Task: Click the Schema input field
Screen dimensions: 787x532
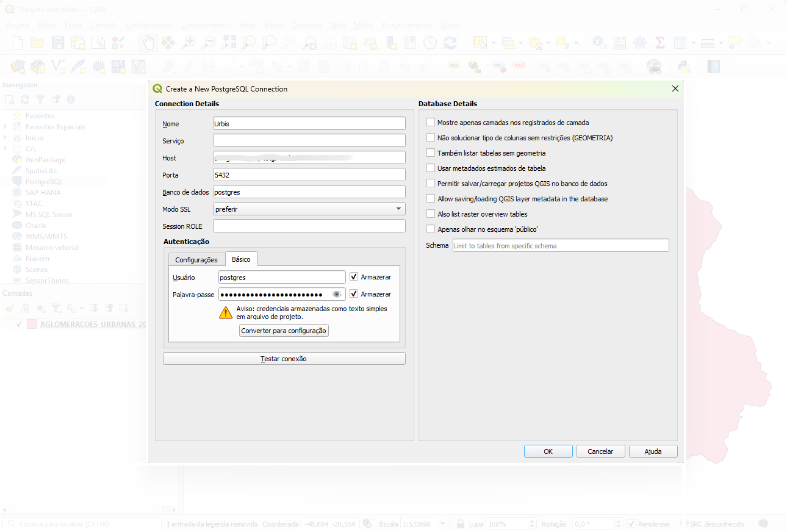Action: tap(561, 246)
